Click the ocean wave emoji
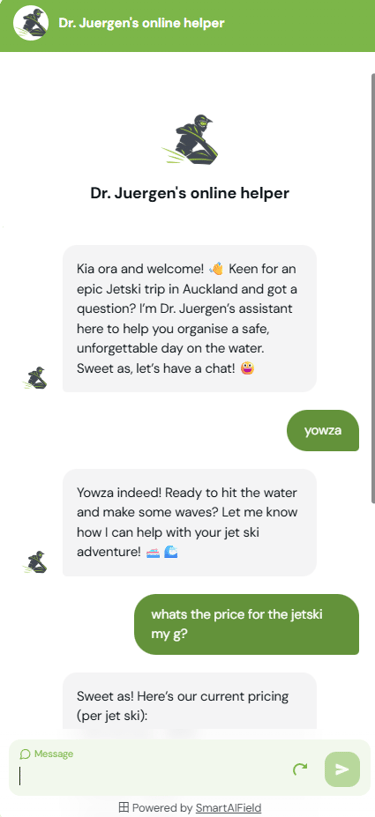Image resolution: width=375 pixels, height=817 pixels. coord(171,552)
